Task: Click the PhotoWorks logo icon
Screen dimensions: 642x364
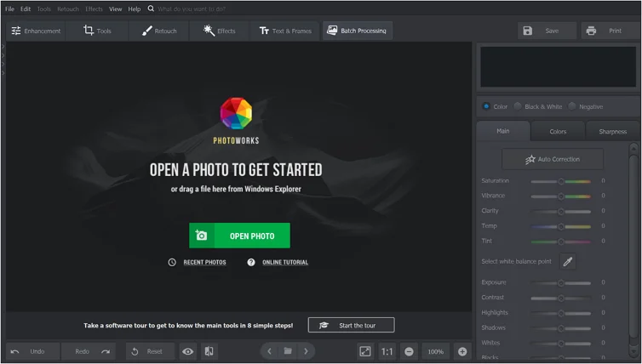Action: 236,113
